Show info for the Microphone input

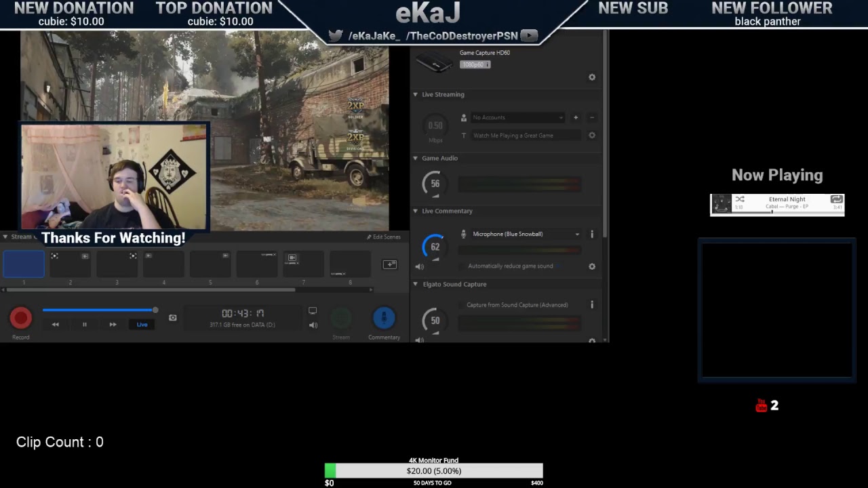pyautogui.click(x=592, y=235)
